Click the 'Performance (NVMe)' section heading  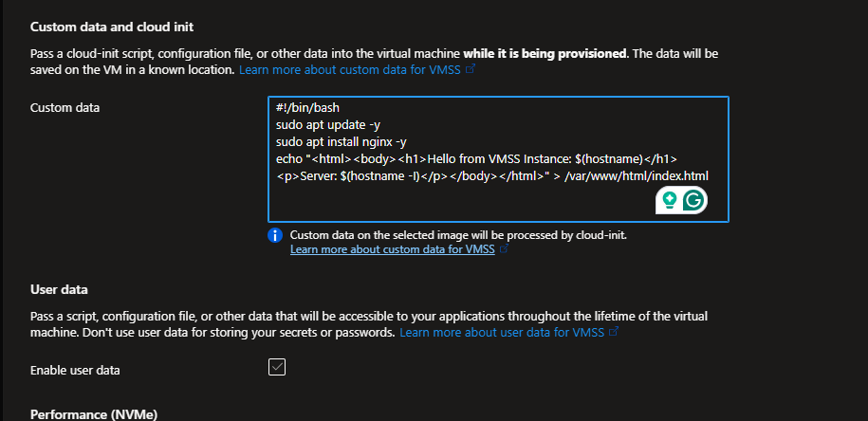[93, 414]
